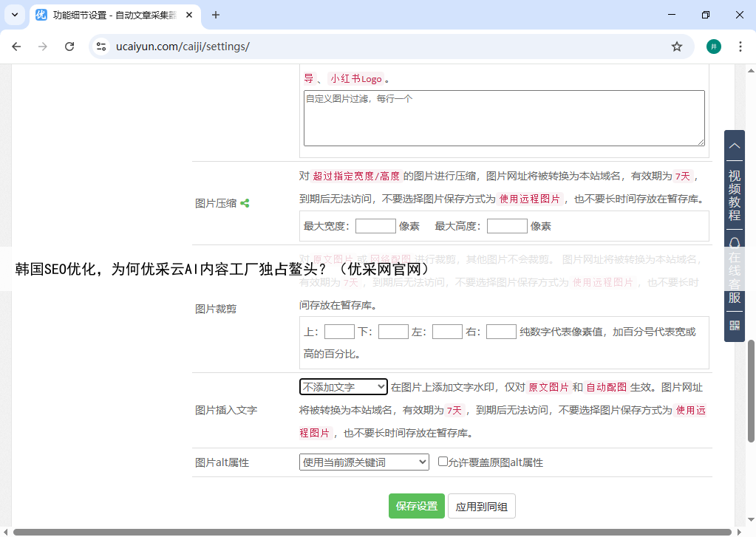The height and width of the screenshot is (537, 756).
Task: Open the 使用当前源关键词 alt attribute dropdown
Action: point(364,462)
